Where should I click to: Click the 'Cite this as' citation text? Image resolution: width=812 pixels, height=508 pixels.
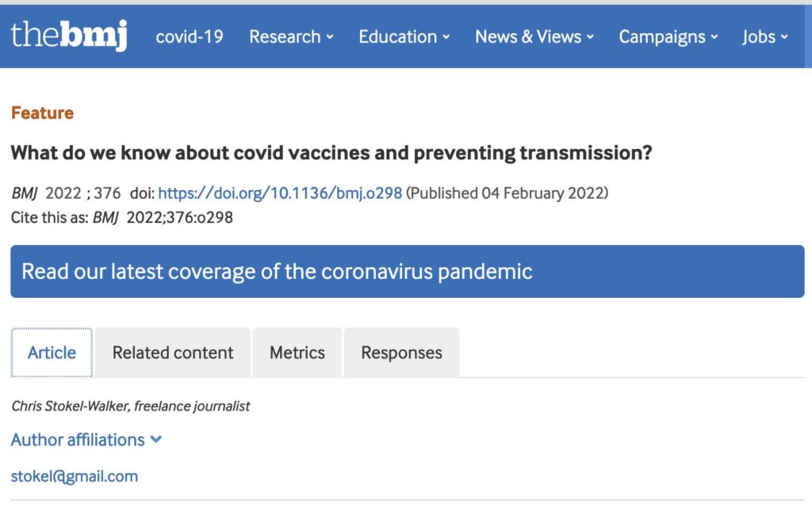pos(122,216)
